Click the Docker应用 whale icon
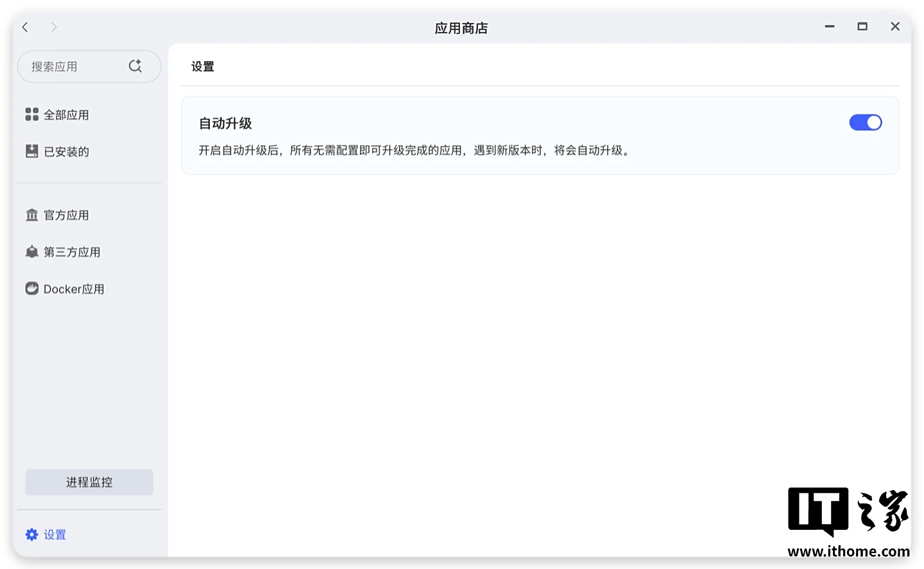This screenshot has width=924, height=569. point(31,289)
